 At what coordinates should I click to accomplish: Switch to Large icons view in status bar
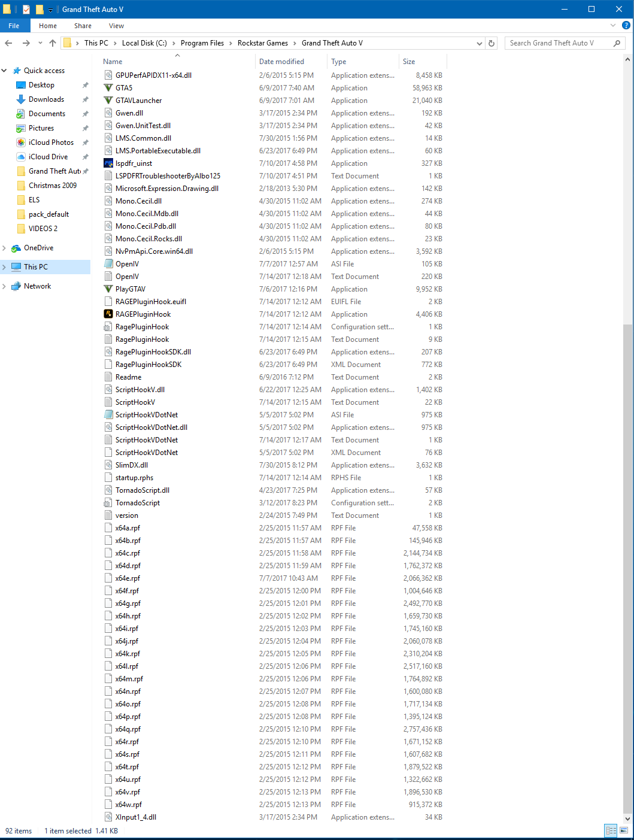click(x=624, y=830)
